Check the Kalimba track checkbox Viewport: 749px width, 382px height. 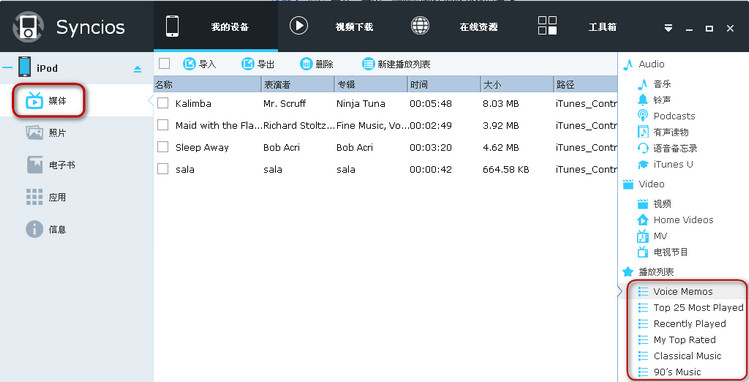click(x=163, y=103)
